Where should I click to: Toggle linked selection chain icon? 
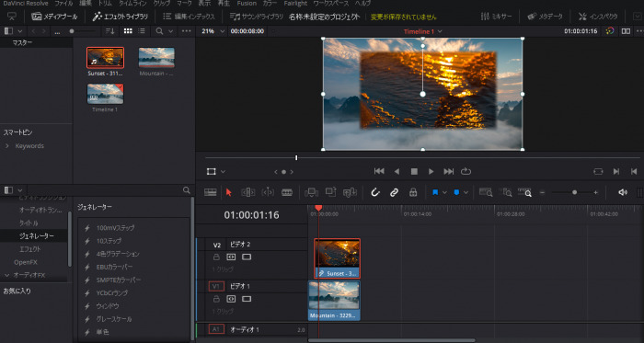pyautogui.click(x=394, y=192)
